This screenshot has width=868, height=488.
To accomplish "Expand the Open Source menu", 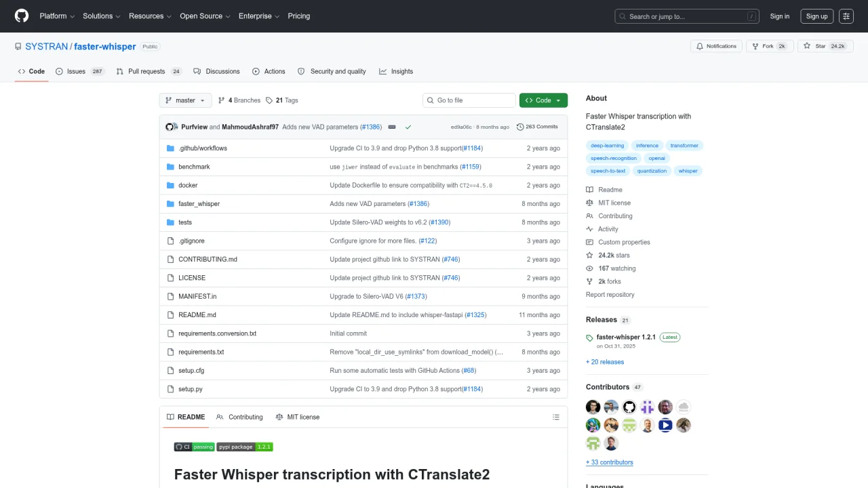I will point(205,16).
